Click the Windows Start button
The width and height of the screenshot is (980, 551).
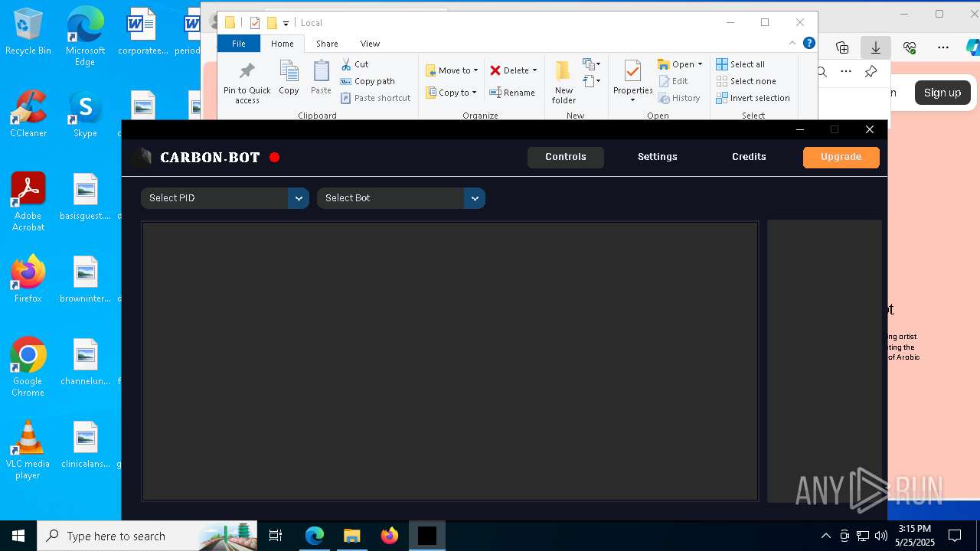[18, 536]
